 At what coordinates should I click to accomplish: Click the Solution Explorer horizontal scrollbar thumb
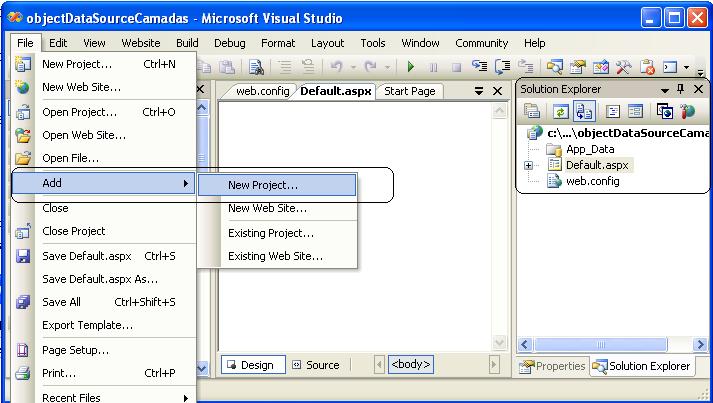point(601,344)
